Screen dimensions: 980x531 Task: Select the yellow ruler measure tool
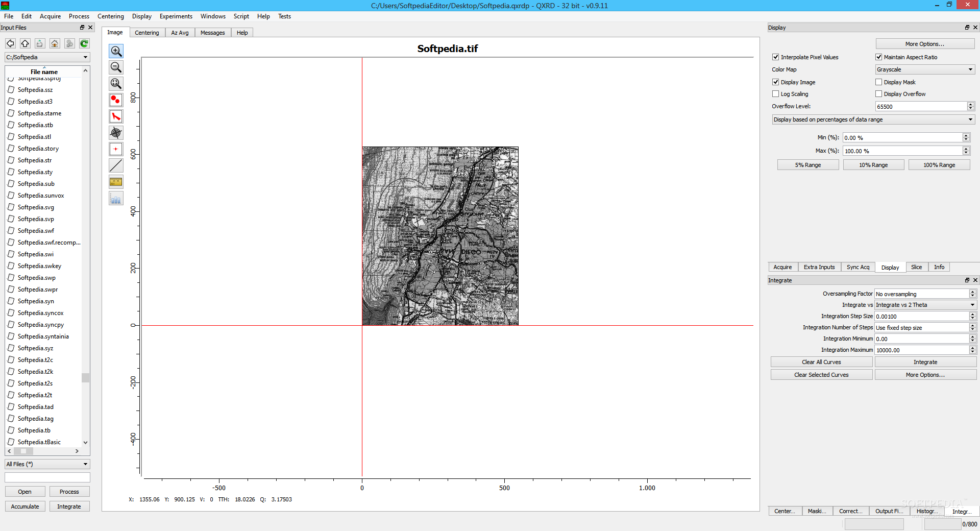pos(116,182)
